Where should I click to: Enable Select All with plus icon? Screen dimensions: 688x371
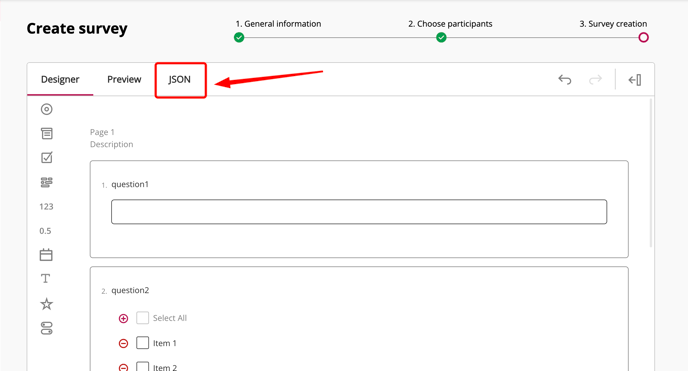pyautogui.click(x=123, y=318)
